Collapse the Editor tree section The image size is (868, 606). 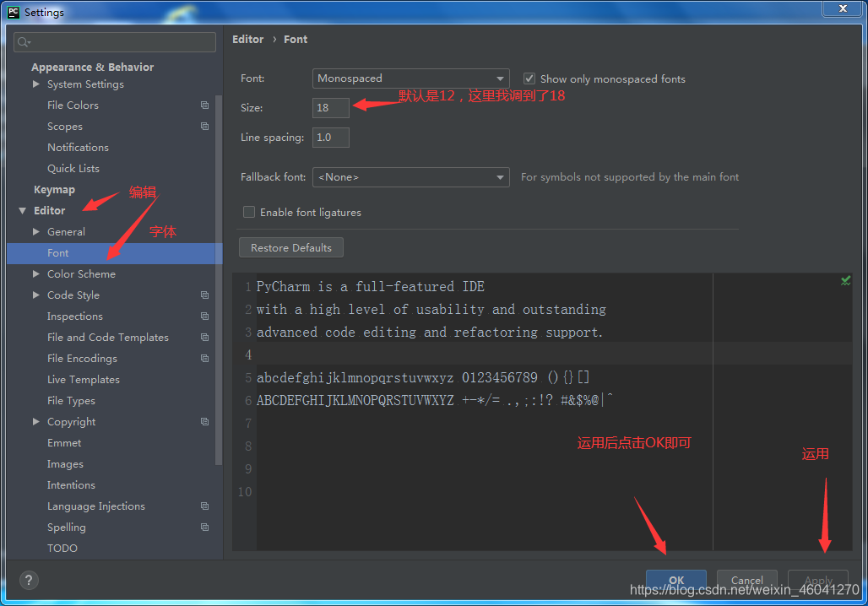click(23, 210)
